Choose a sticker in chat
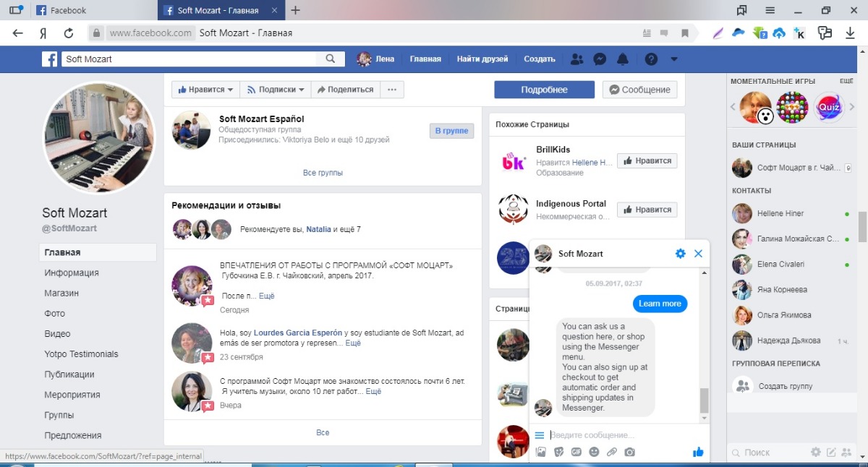This screenshot has width=868, height=467. (558, 452)
